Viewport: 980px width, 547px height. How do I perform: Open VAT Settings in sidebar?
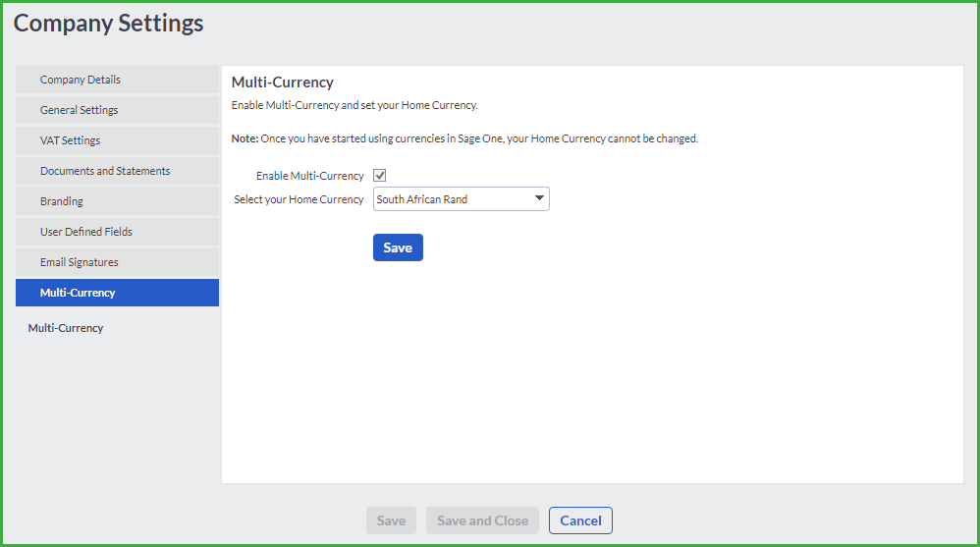click(x=117, y=140)
